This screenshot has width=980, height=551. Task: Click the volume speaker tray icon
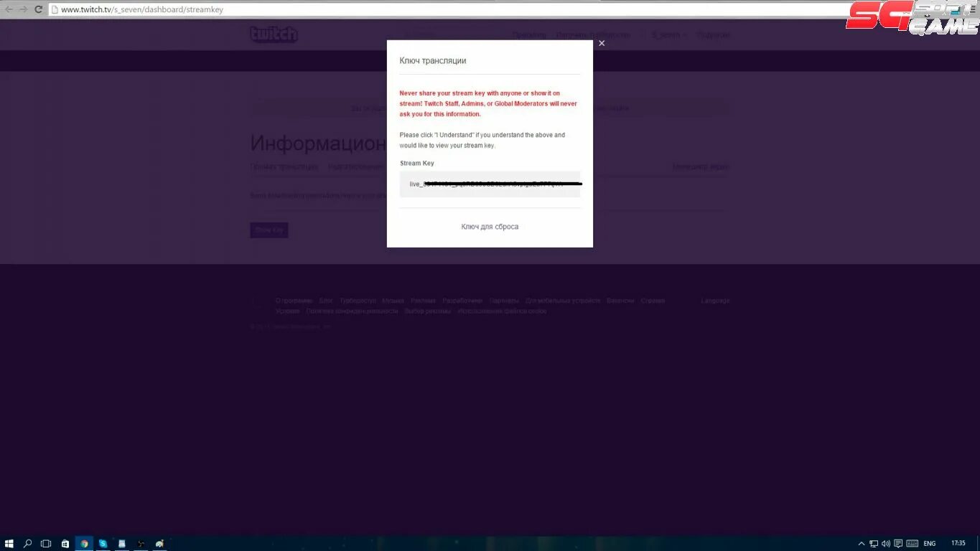(x=886, y=543)
